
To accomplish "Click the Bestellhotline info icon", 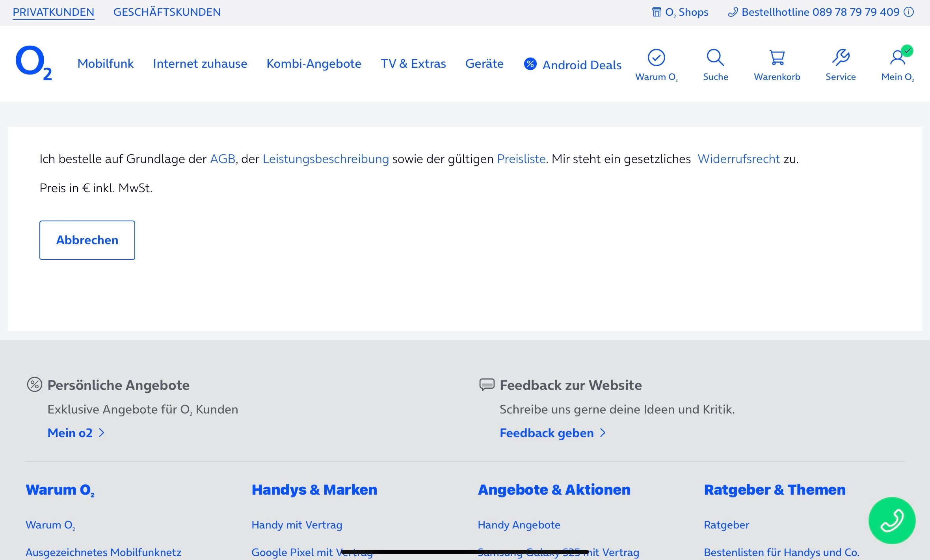I will pyautogui.click(x=909, y=12).
